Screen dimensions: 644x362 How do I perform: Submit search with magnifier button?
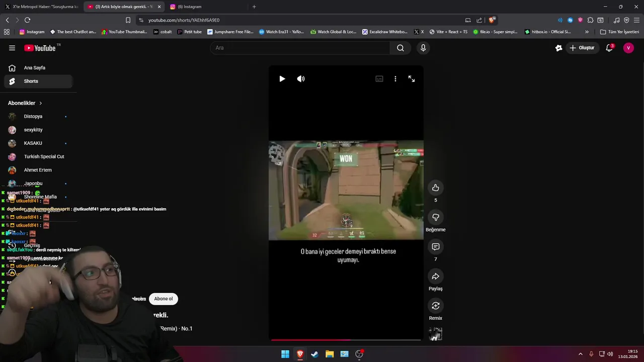pyautogui.click(x=400, y=48)
